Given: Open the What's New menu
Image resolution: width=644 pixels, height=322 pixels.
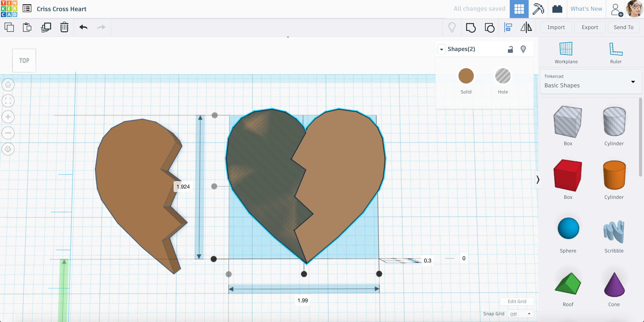Looking at the screenshot, I should (586, 9).
